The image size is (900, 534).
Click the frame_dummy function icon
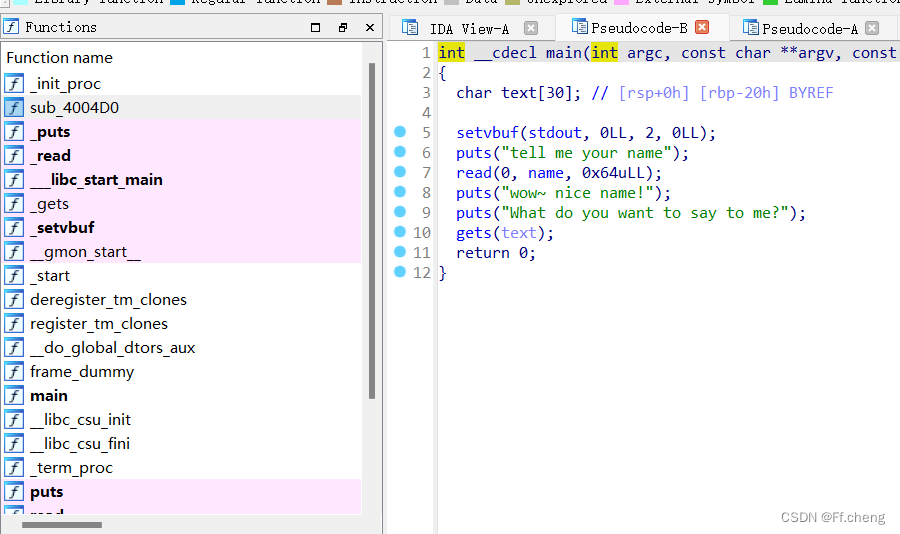14,372
